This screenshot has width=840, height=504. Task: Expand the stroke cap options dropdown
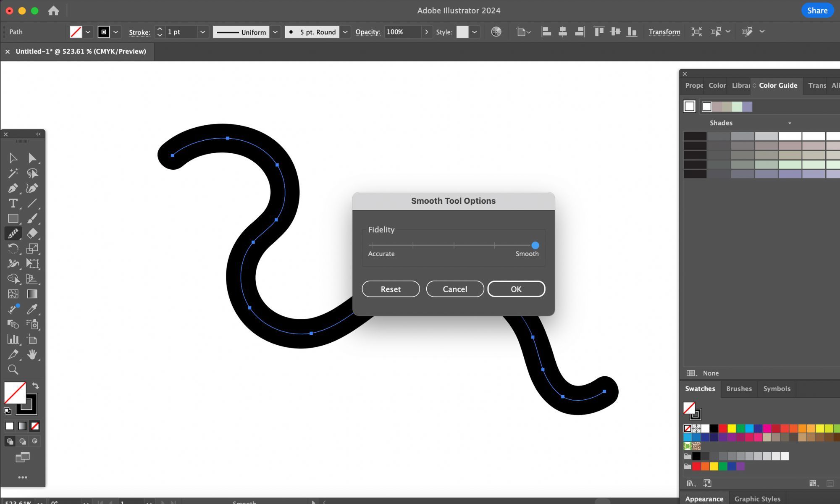tap(345, 32)
